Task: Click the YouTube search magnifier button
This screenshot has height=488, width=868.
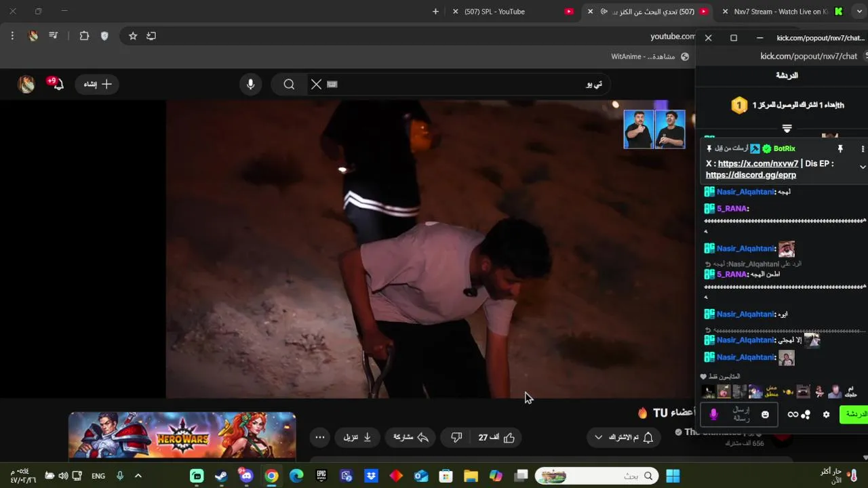Action: tap(289, 84)
